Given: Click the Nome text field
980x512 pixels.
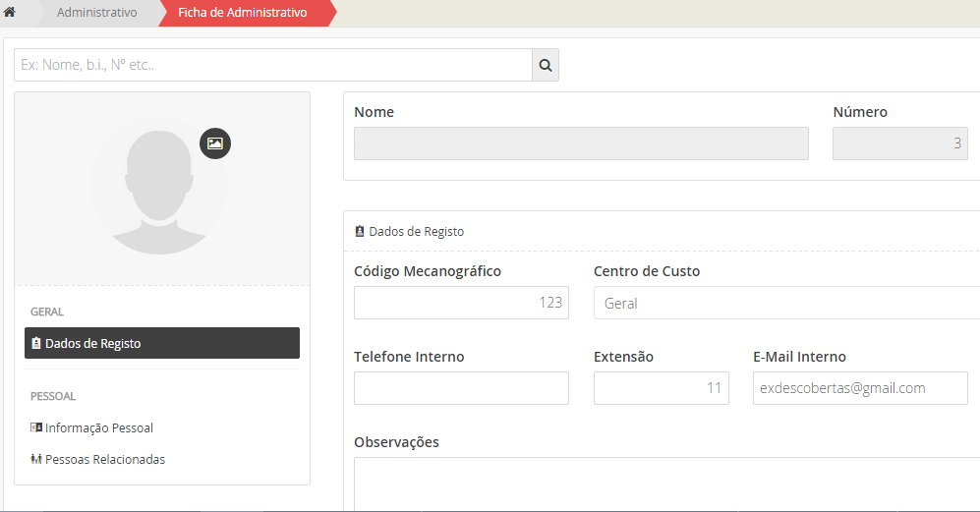Looking at the screenshot, I should pyautogui.click(x=581, y=143).
